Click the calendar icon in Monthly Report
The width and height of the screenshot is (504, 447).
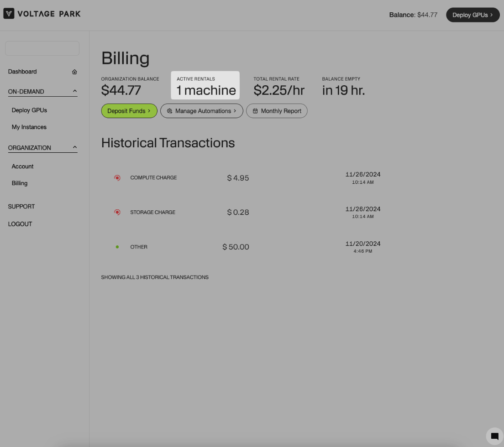pos(255,111)
